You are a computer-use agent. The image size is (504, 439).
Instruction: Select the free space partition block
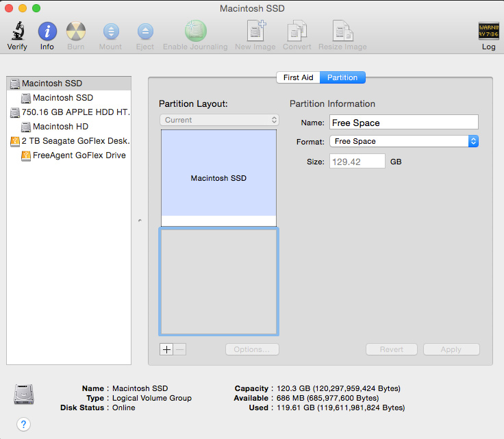point(218,281)
